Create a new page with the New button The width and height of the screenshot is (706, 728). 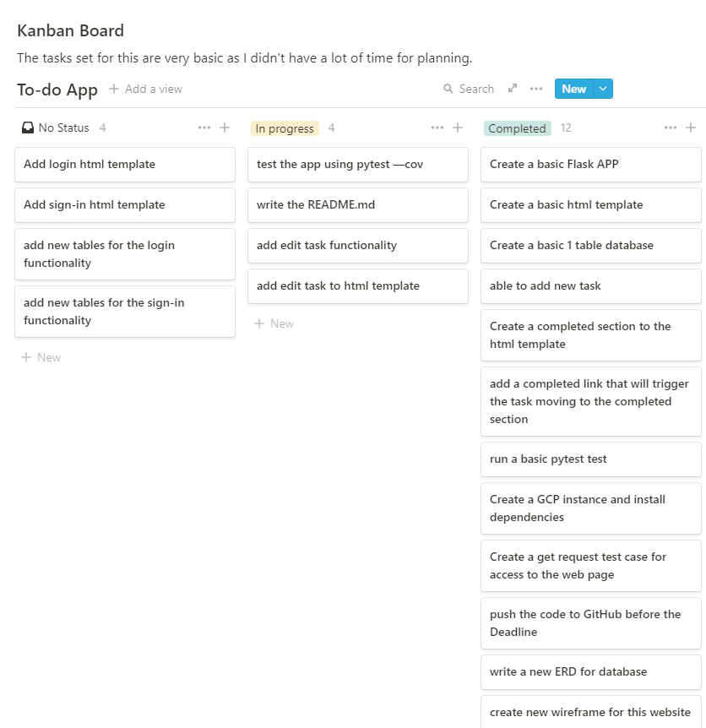click(573, 89)
